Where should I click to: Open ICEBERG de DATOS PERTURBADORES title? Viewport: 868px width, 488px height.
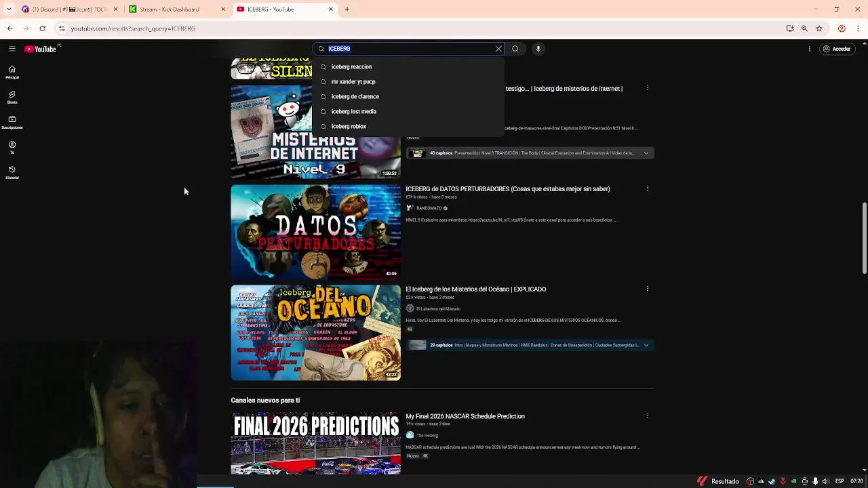pos(508,189)
